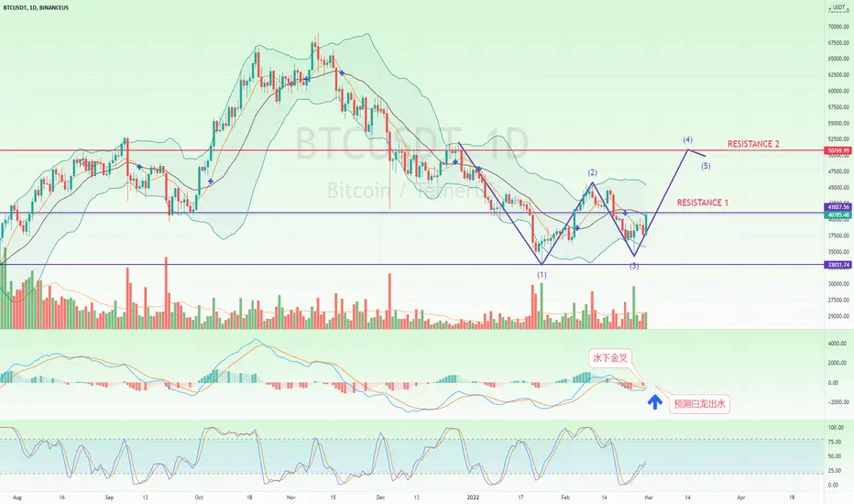Click the 45000.00 price axis label
Viewport: 854px width, 504px height.
838,188
